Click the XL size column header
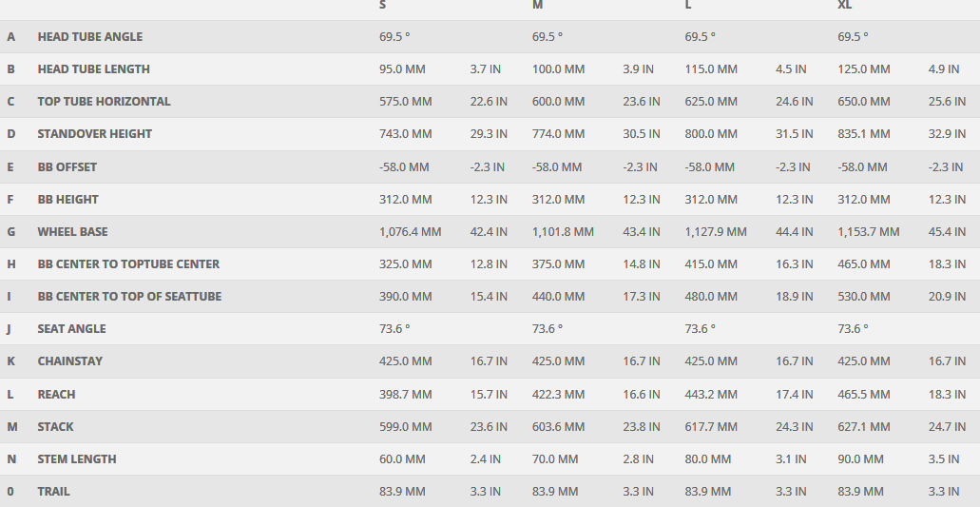Image resolution: width=980 pixels, height=507 pixels. [x=844, y=5]
